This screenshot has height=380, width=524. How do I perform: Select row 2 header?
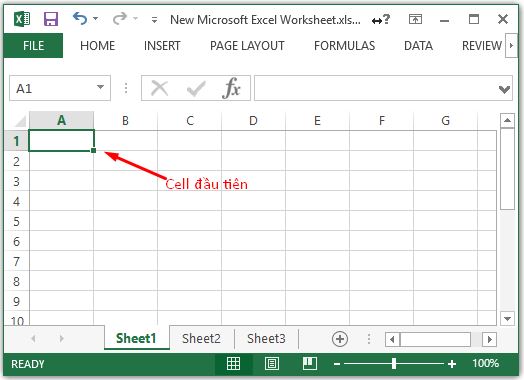(x=17, y=161)
